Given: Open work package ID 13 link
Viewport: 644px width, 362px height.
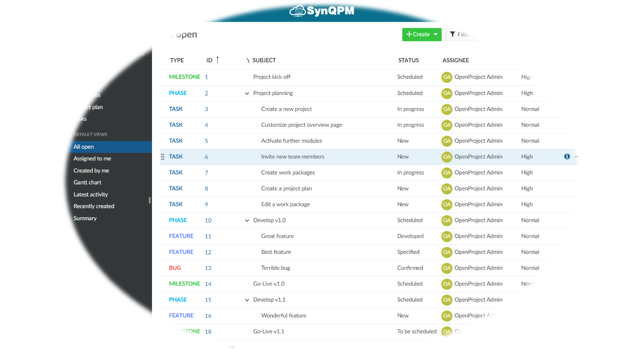Looking at the screenshot, I should click(x=208, y=268).
